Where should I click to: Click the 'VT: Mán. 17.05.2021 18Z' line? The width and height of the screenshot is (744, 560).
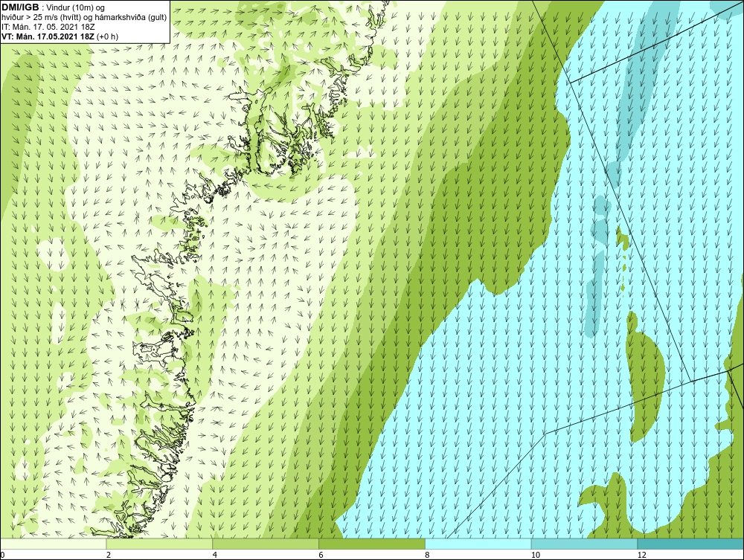pos(48,36)
